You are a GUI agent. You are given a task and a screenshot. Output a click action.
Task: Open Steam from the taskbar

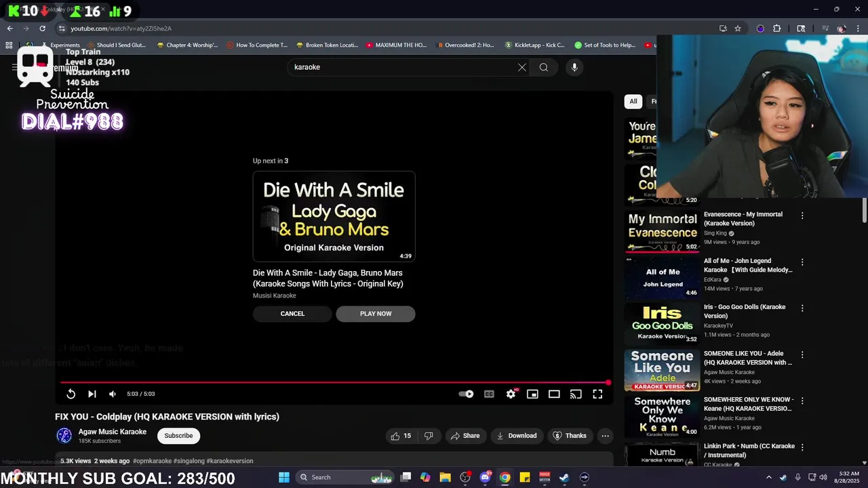(x=564, y=477)
